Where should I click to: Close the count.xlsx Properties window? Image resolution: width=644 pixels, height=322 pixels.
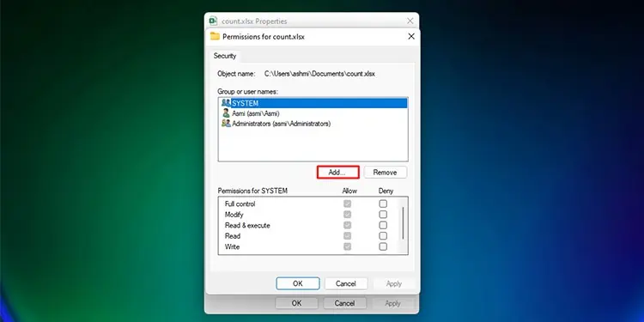pyautogui.click(x=410, y=21)
